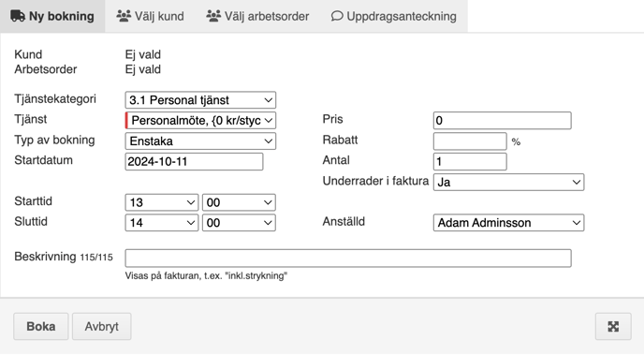Switch to the Uppdragsanteckning tab
Screen dimensions: 644x355
pos(393,16)
